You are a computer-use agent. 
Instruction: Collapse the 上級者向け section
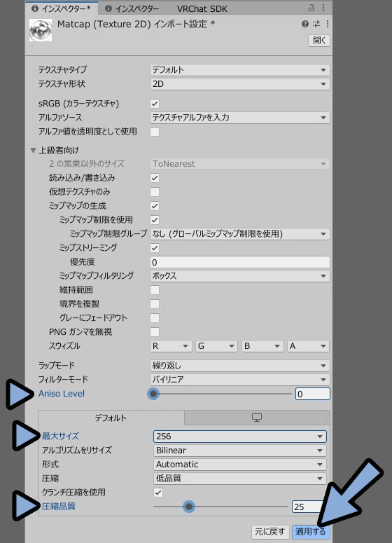(x=33, y=151)
